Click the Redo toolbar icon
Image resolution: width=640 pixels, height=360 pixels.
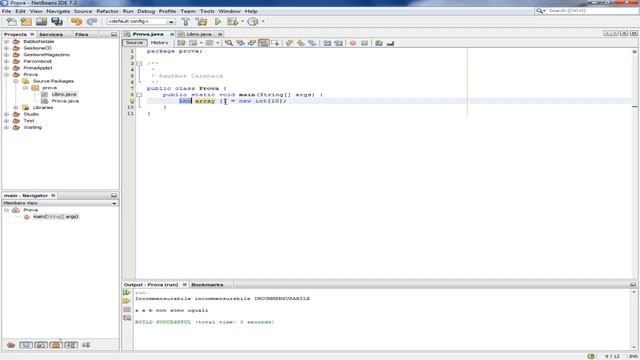coord(92,22)
